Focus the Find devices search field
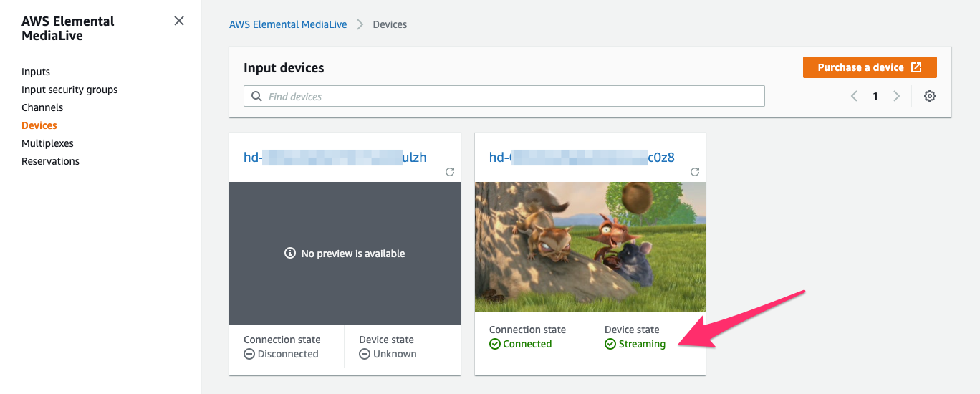980x394 pixels. [x=512, y=96]
